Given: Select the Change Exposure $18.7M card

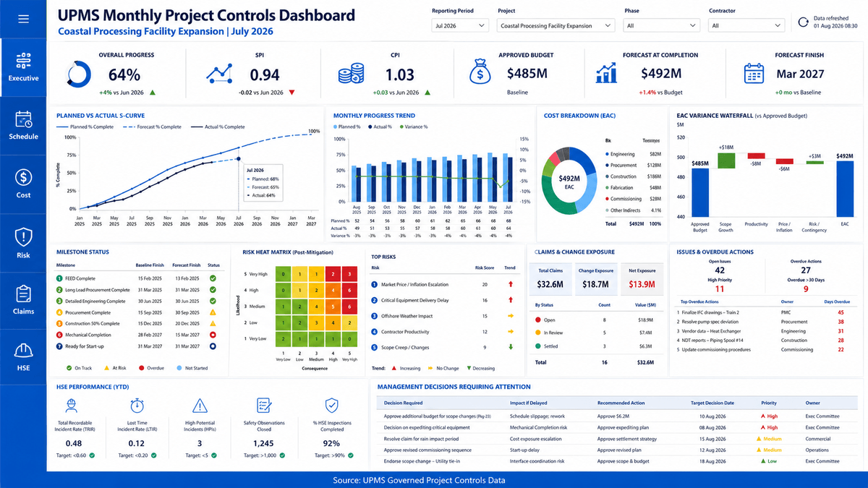Looking at the screenshot, I should click(x=595, y=278).
